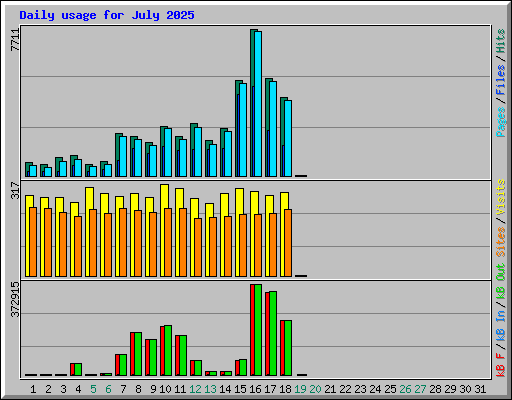
Task: Click the 'Files' legend label
Action: point(501,80)
